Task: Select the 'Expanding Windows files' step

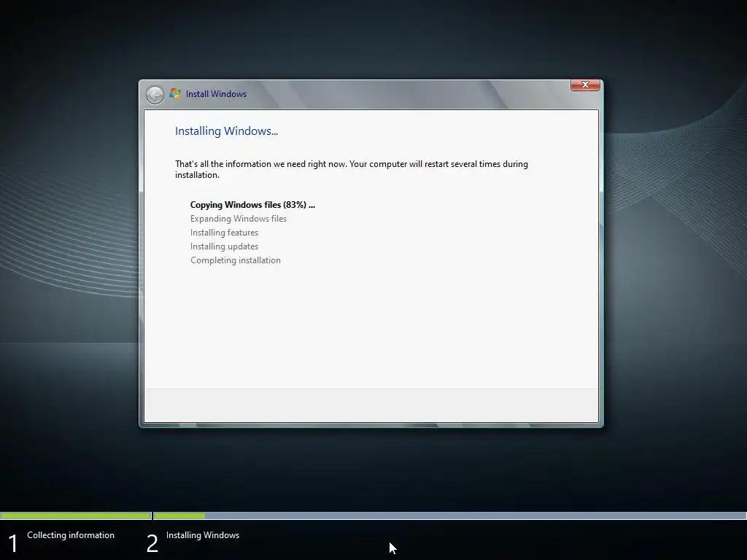Action: click(239, 219)
